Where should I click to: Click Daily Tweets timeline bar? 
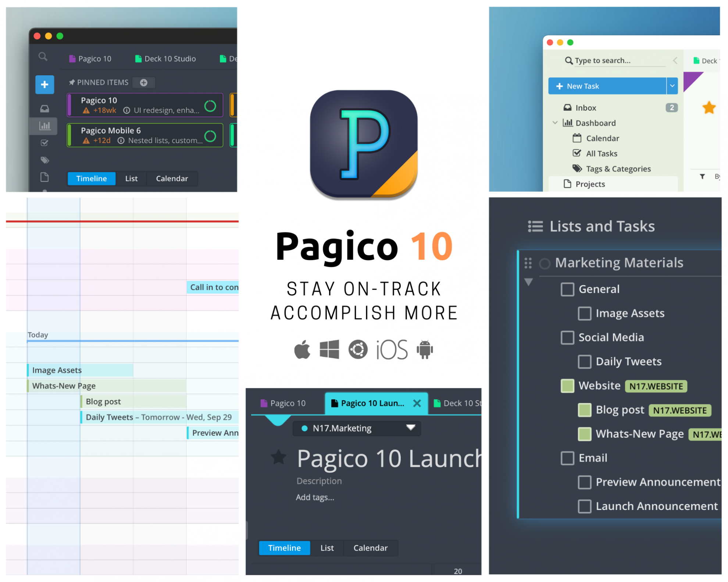160,417
